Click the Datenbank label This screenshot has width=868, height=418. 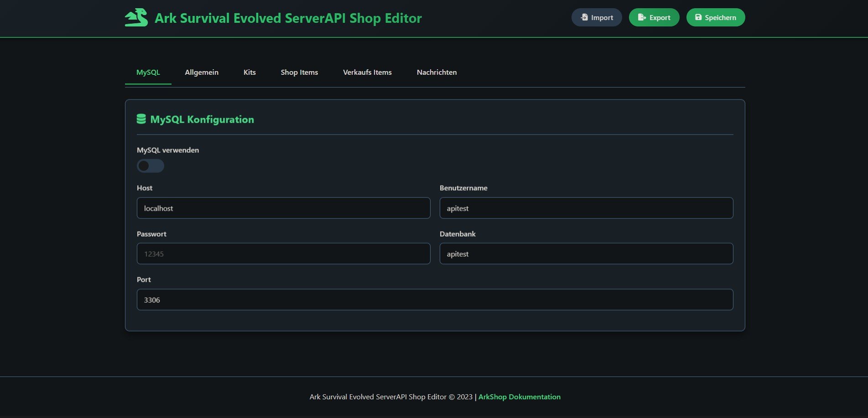pyautogui.click(x=457, y=234)
